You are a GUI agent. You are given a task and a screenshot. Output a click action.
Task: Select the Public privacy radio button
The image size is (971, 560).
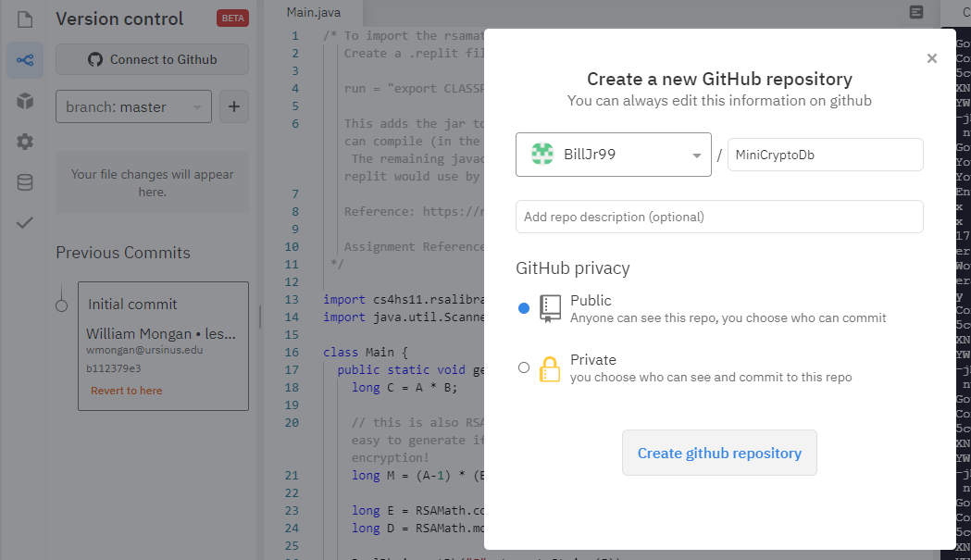pos(524,308)
